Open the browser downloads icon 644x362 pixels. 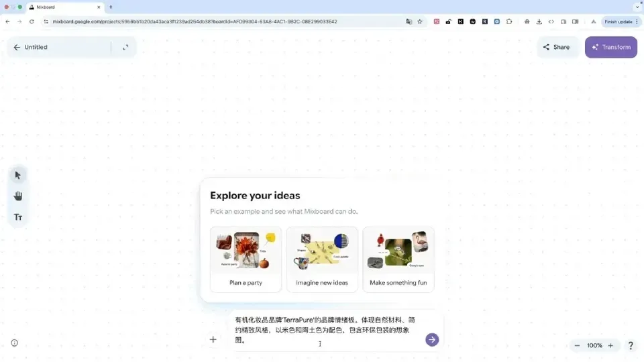[539, 21]
